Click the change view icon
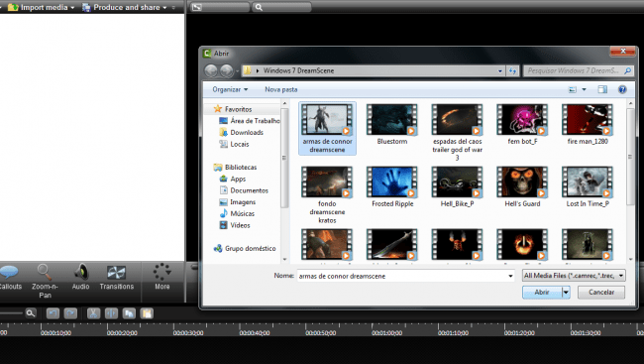This screenshot has height=364, width=644. tap(572, 89)
